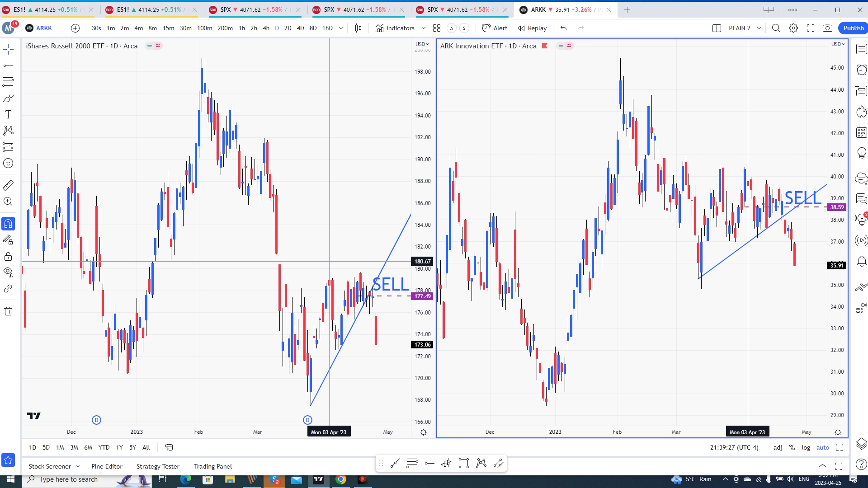Click the compare or add symbol plus

[75, 28]
